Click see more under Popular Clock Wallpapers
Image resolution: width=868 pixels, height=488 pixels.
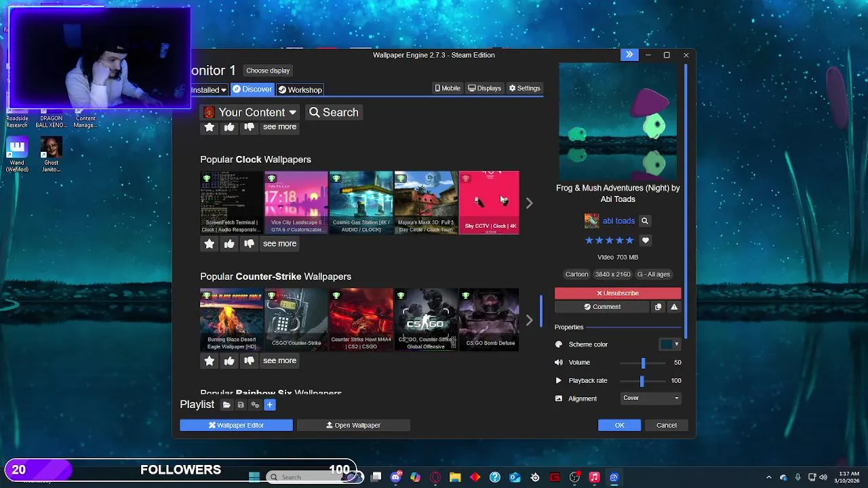(x=279, y=244)
